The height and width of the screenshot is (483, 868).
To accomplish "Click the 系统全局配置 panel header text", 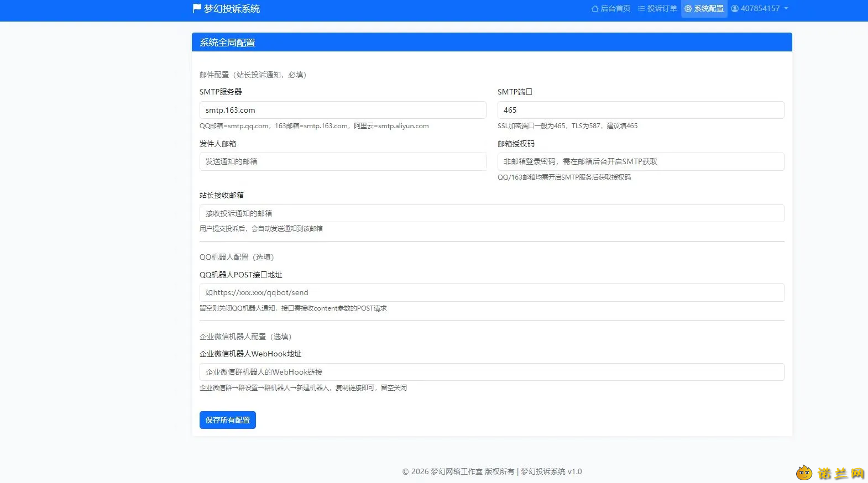I will coord(227,43).
